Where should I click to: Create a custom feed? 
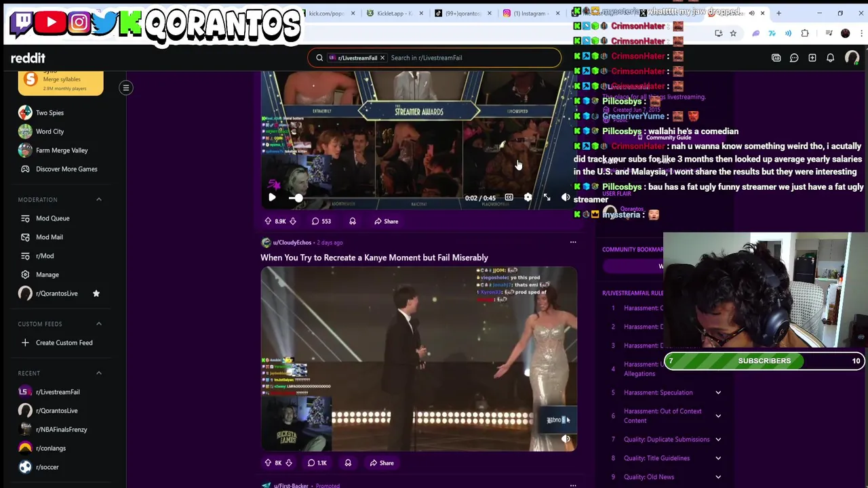tap(64, 342)
